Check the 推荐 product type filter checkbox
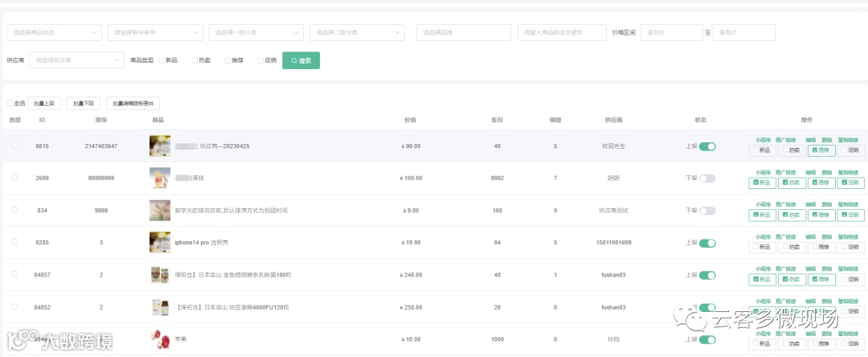Screen dimensions: 868x357 coord(227,60)
